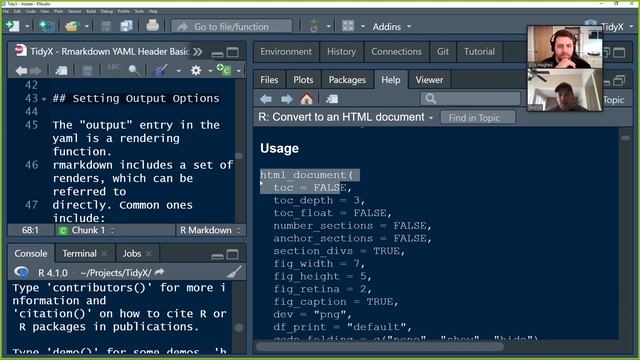The image size is (640, 360).
Task: Click the Help pane forward arrow
Action: (287, 99)
